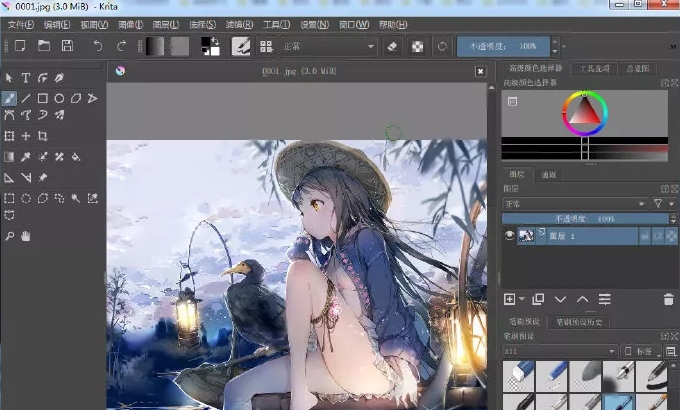Select the Polygon tool

pos(76,98)
